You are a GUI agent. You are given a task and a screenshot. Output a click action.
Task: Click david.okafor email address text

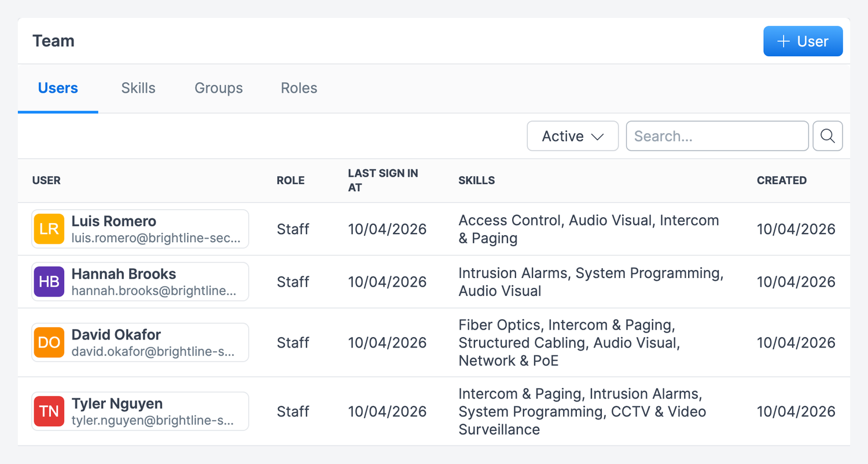pos(153,351)
